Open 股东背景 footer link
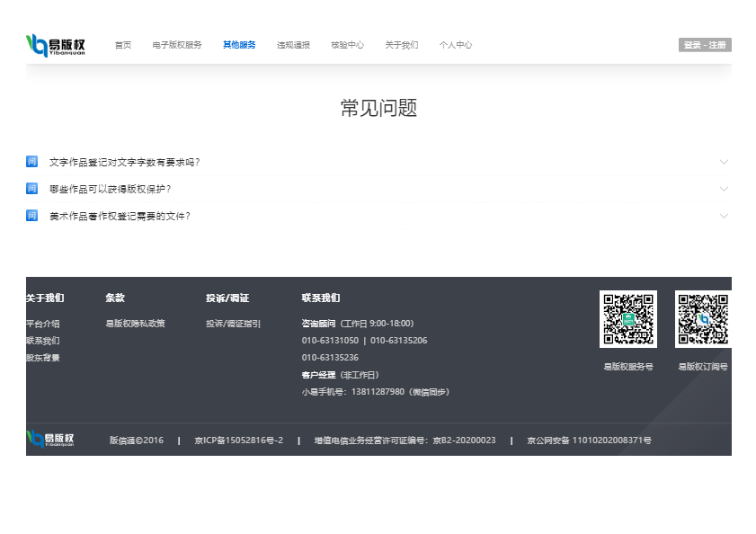This screenshot has width=756, height=534. (43, 358)
